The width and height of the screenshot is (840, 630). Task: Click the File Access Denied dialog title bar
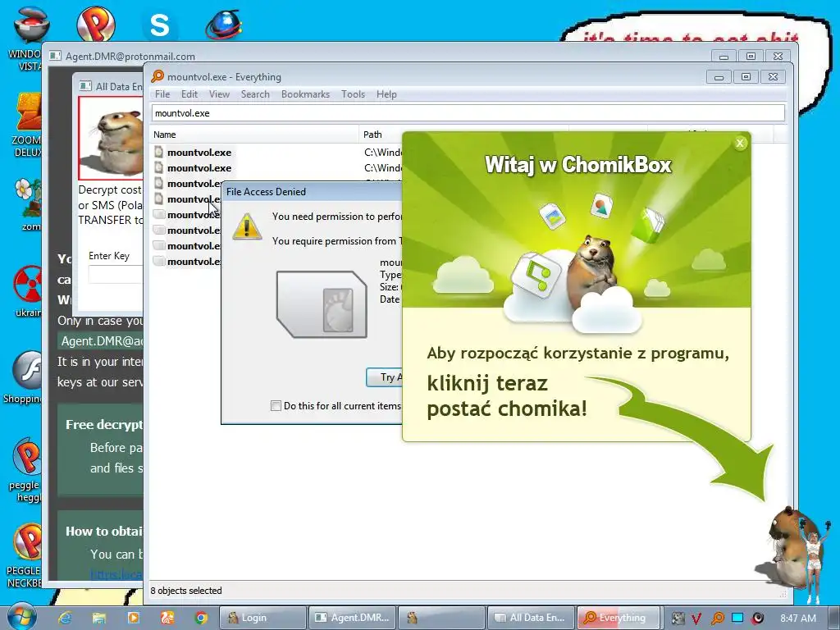312,191
